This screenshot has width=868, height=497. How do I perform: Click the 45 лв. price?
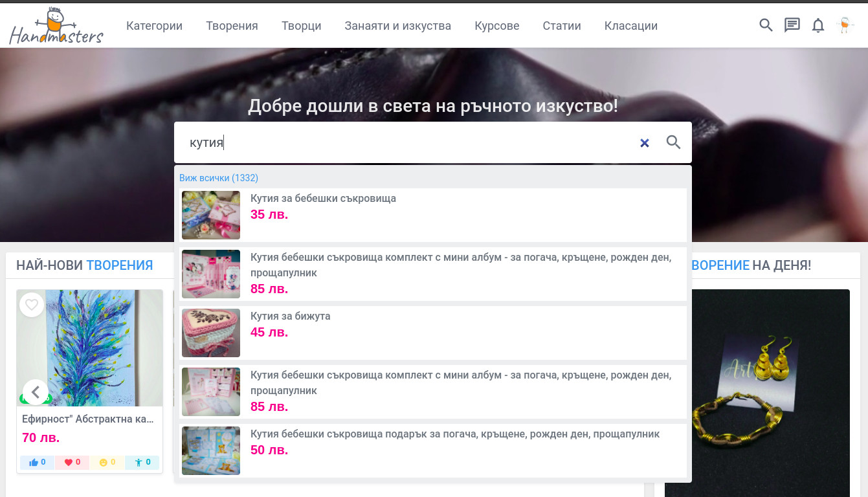point(269,333)
